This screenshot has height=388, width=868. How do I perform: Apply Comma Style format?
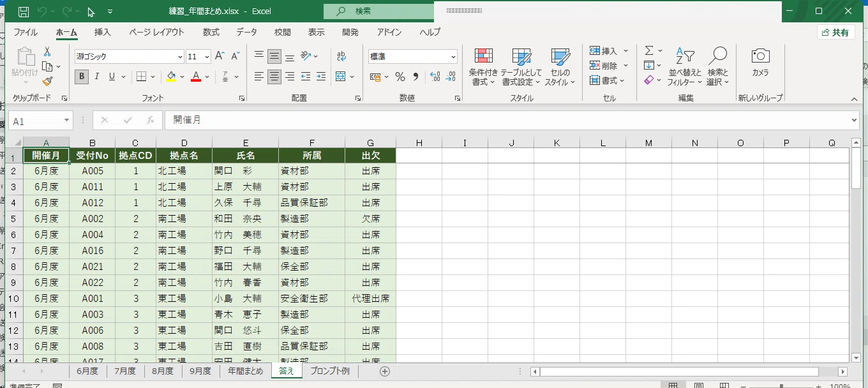[x=416, y=77]
